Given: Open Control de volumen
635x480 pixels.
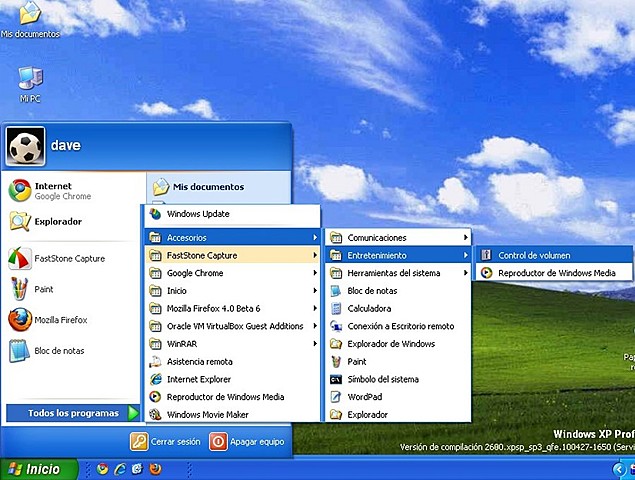Looking at the screenshot, I should tap(554, 255).
